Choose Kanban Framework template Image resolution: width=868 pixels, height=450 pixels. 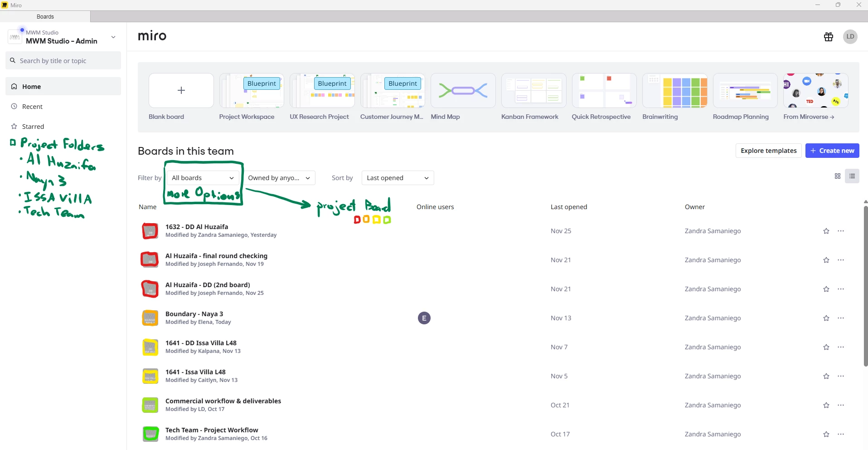(534, 90)
